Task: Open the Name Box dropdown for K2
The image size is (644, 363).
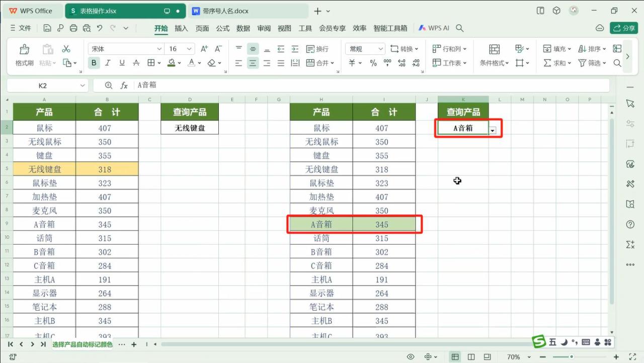Action: tap(82, 86)
